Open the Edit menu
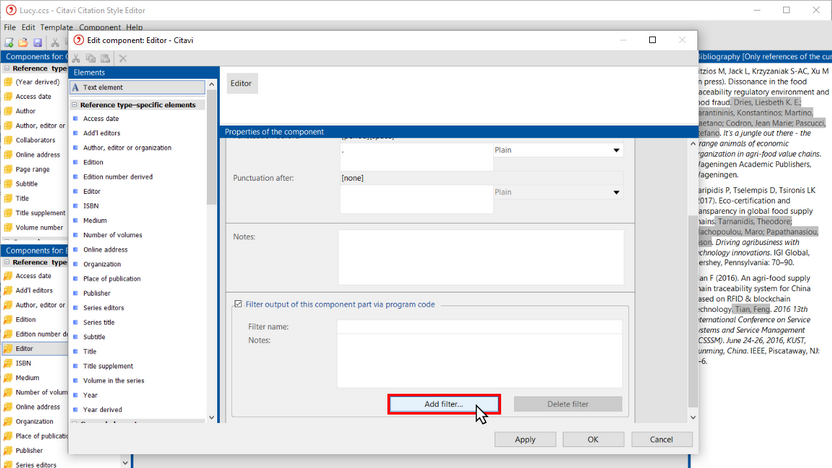Viewport: 832px width, 468px height. coord(28,27)
